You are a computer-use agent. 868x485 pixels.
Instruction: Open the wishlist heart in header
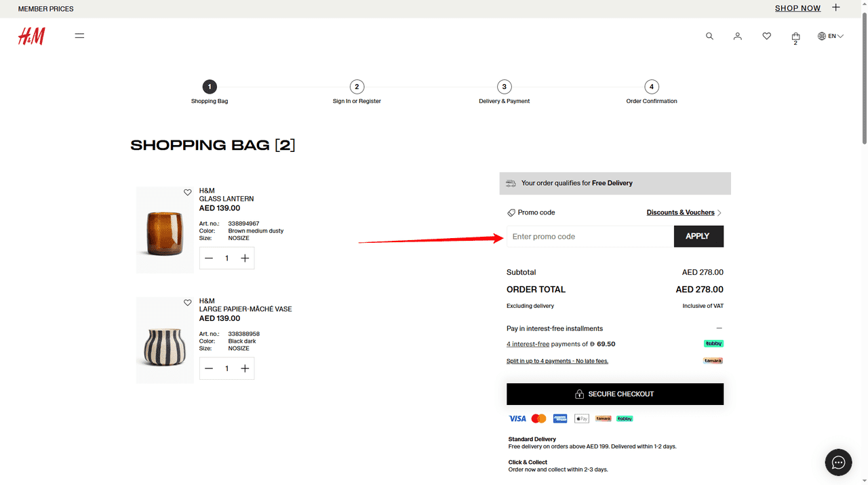[x=766, y=36]
